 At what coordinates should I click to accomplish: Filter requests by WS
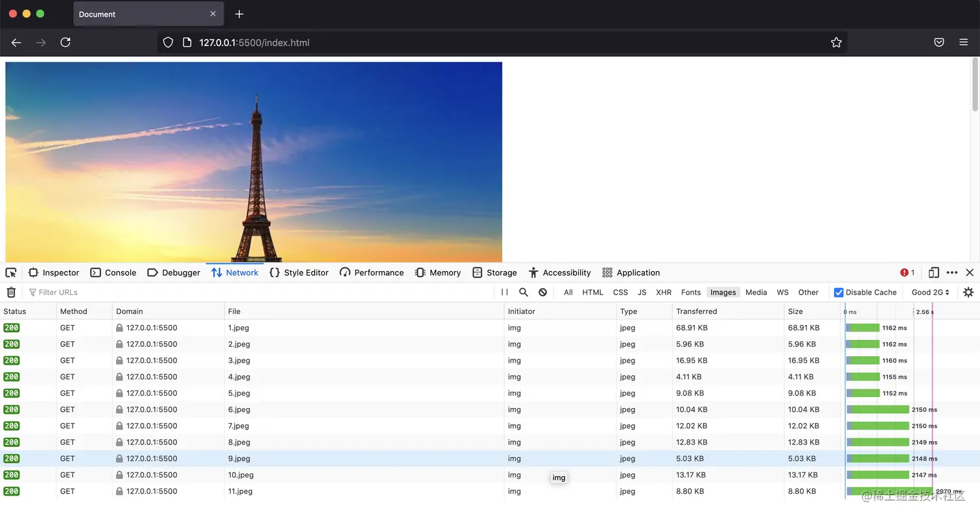tap(783, 292)
